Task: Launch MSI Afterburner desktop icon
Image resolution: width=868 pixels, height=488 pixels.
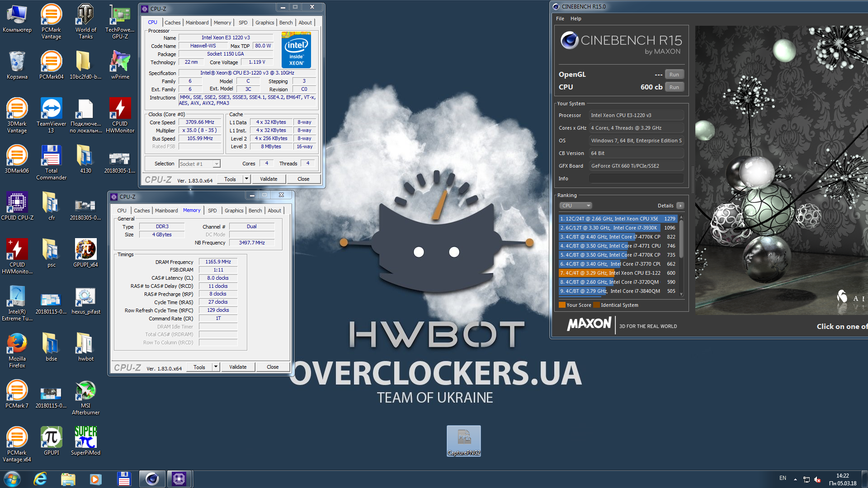Action: click(85, 397)
